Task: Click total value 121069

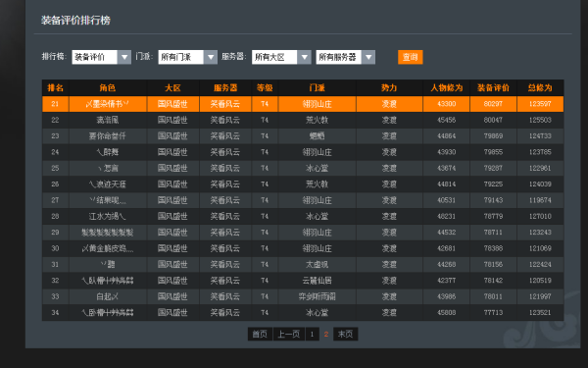Action: click(x=540, y=248)
